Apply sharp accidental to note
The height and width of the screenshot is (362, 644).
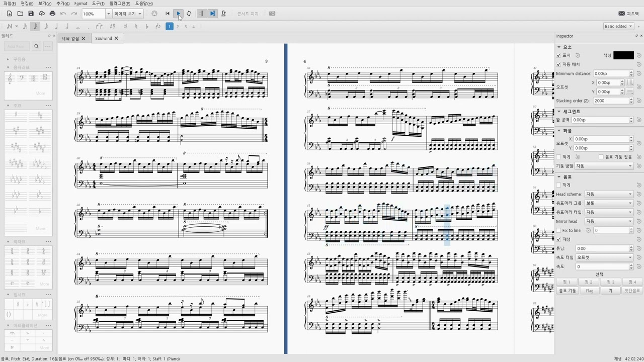pyautogui.click(x=125, y=26)
